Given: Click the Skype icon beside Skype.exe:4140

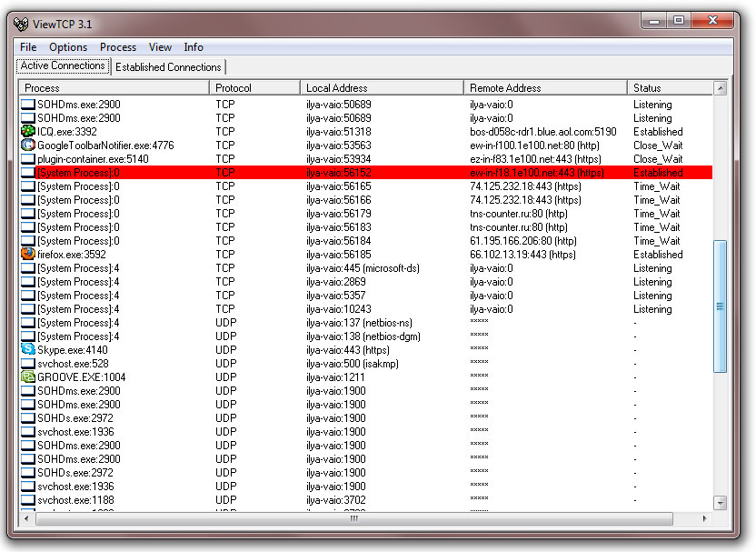Looking at the screenshot, I should [x=28, y=349].
